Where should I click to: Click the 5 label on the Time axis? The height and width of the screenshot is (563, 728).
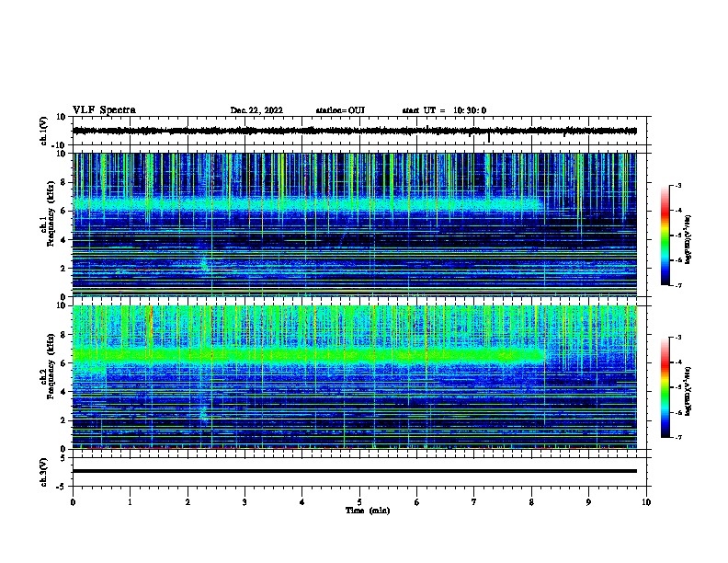coord(359,502)
